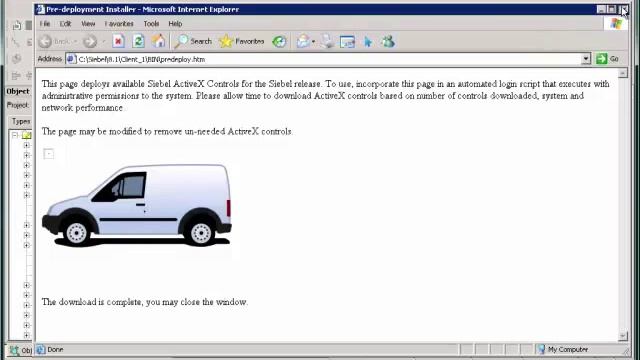
Task: Click the Print toolbar icon
Action: (x=327, y=41)
